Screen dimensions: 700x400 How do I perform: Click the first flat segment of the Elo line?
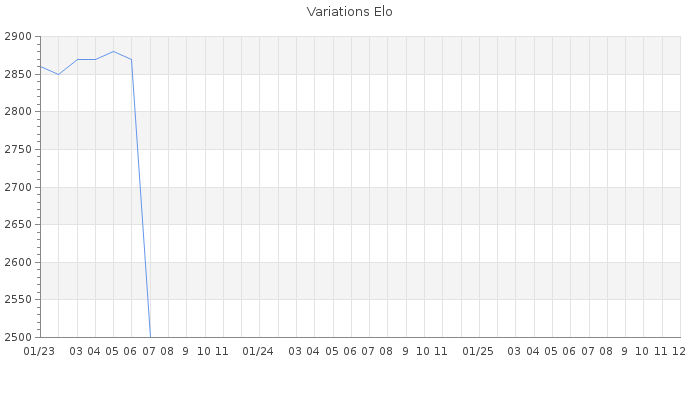pos(86,59)
